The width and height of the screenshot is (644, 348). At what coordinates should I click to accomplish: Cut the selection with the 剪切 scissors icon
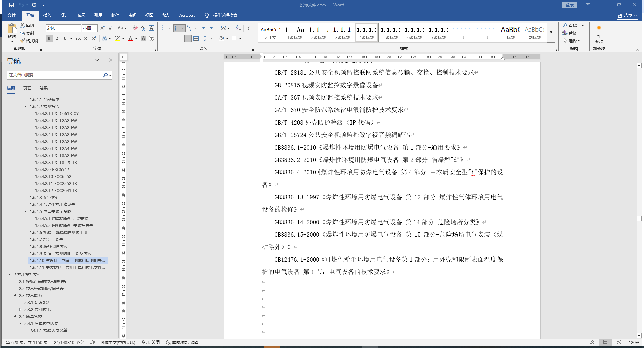click(27, 25)
